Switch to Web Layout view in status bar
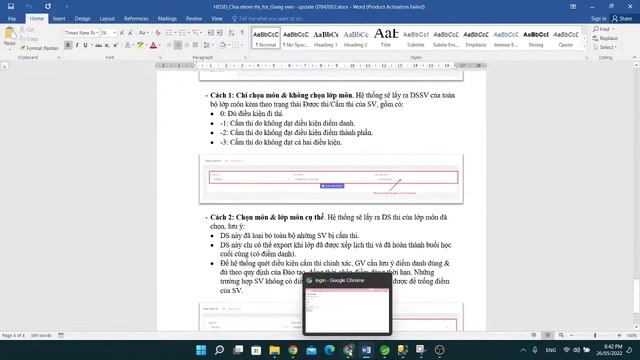The width and height of the screenshot is (640, 360). pyautogui.click(x=561, y=335)
